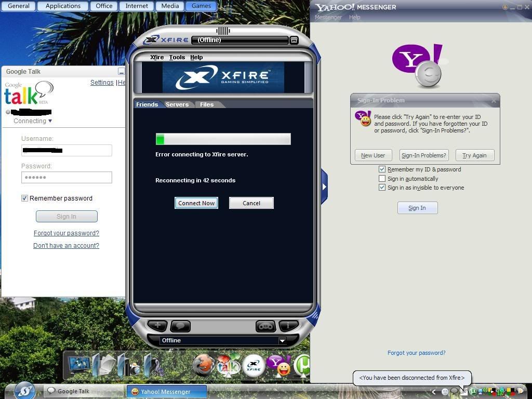Click Google Talk taskbar button
Image resolution: width=532 pixels, height=399 pixels.
tap(84, 391)
